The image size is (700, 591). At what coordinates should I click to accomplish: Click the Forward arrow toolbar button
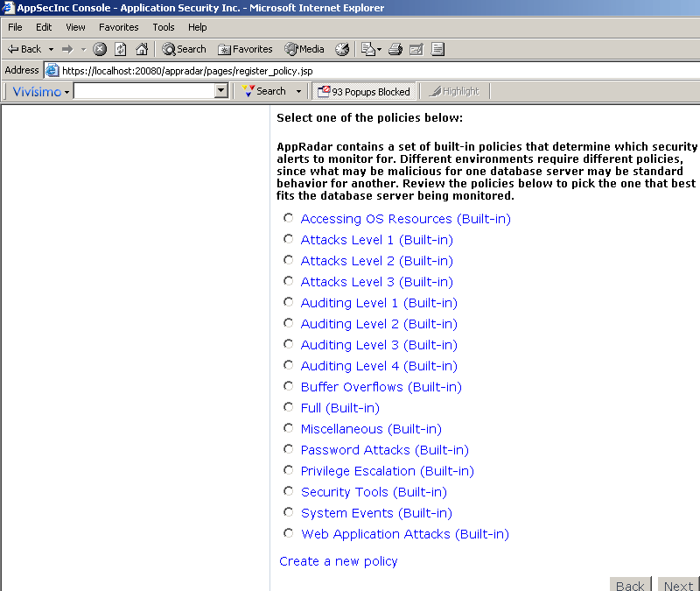pyautogui.click(x=67, y=49)
